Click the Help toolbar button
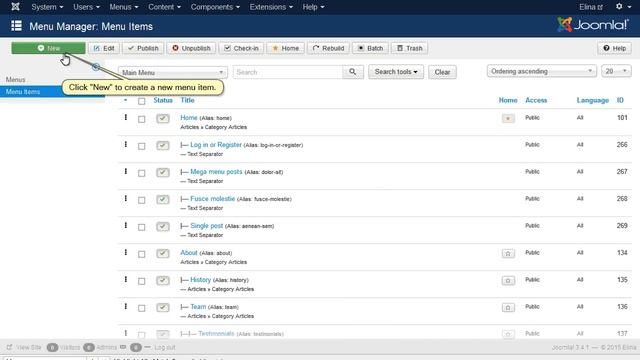Viewport: 640px width, 360px height. pos(614,48)
